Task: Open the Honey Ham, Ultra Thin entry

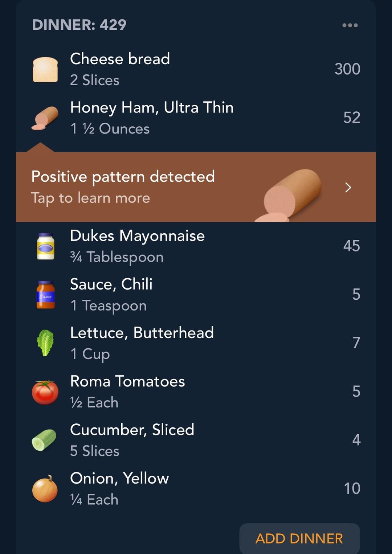Action: (x=196, y=118)
